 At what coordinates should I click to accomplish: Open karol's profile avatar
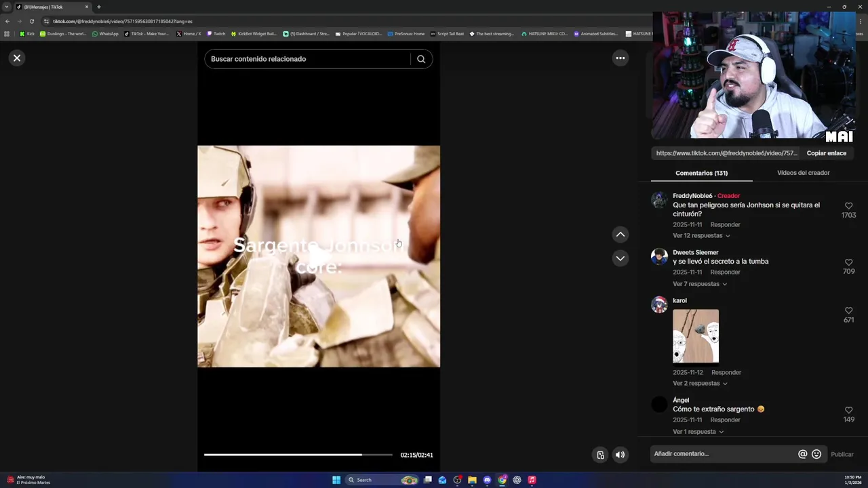(659, 304)
